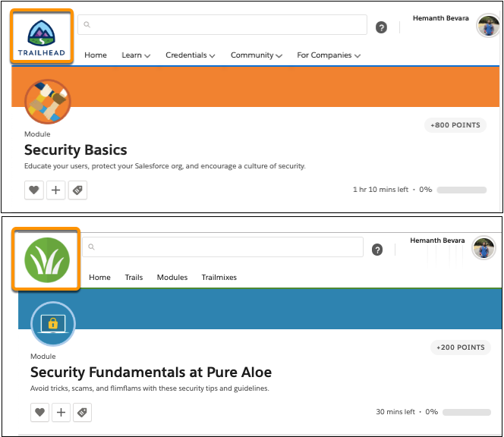Favorite Security Fundamentals at Pure Aloe module
Viewport: 504px width, 437px height.
point(40,412)
